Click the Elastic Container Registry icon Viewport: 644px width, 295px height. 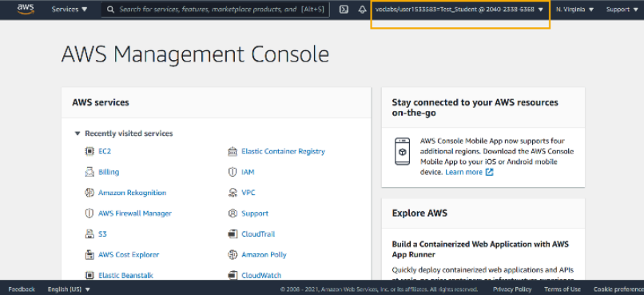coord(233,151)
